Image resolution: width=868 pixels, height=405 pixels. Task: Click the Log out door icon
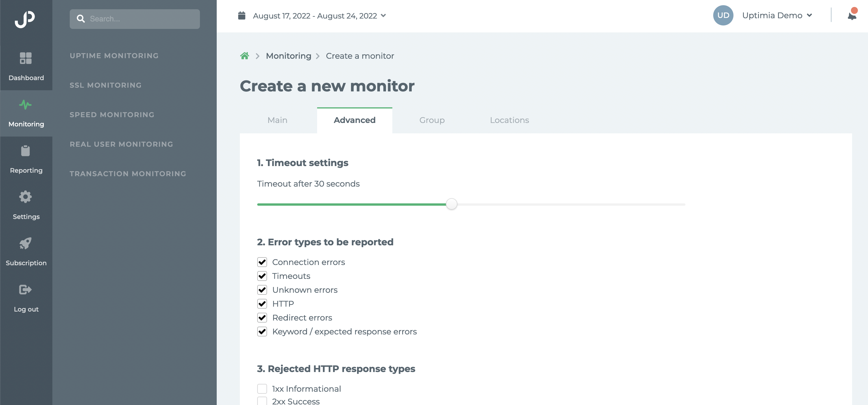point(26,289)
